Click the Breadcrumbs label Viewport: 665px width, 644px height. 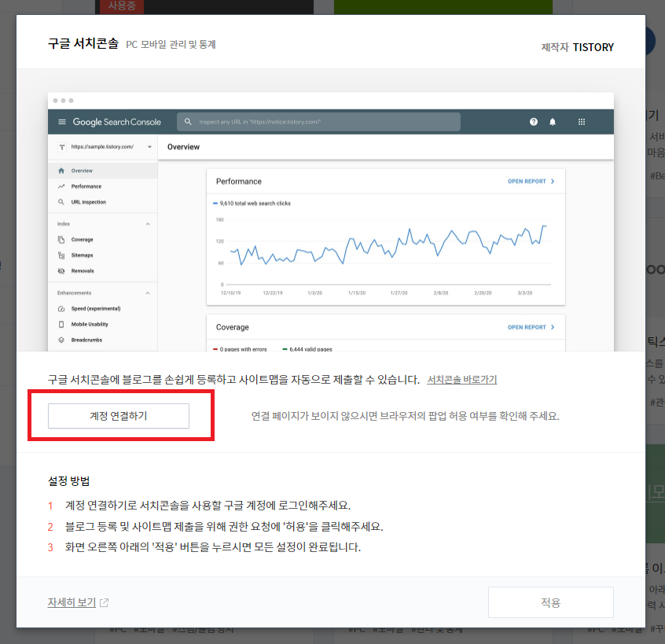click(86, 340)
